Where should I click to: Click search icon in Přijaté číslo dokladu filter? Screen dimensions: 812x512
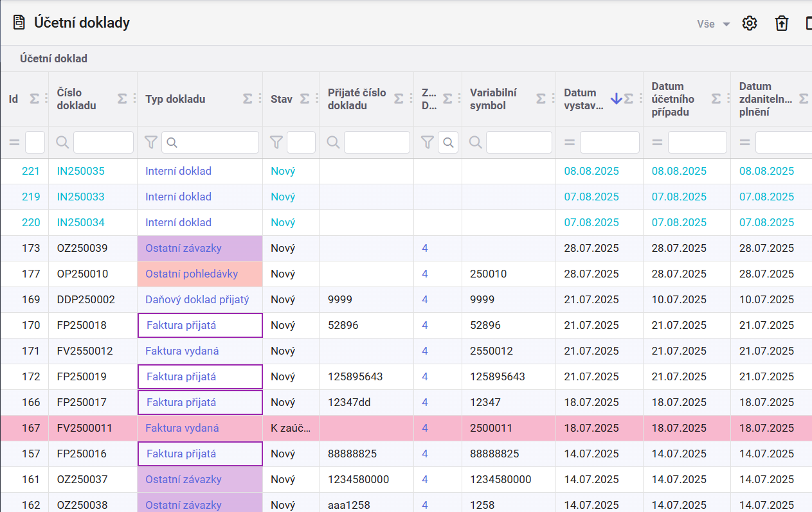coord(333,142)
